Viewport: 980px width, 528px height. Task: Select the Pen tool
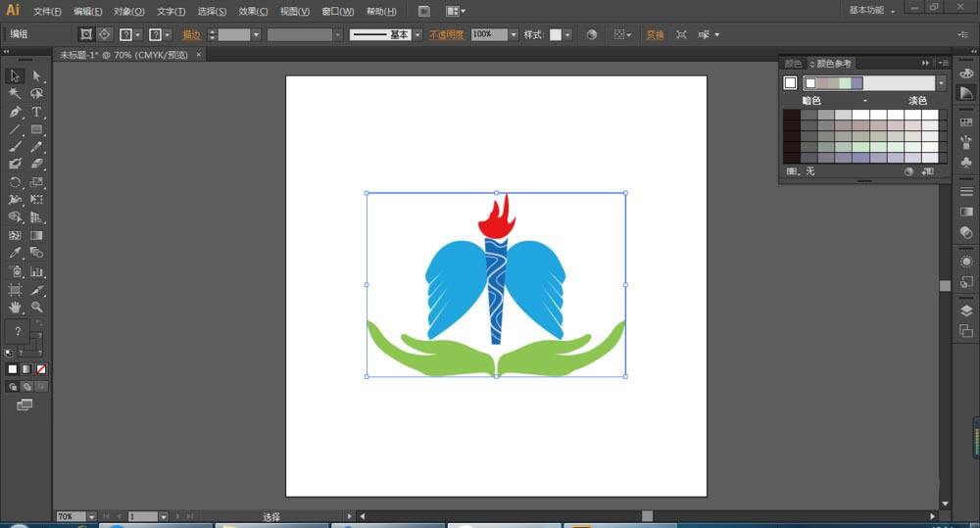[15, 112]
